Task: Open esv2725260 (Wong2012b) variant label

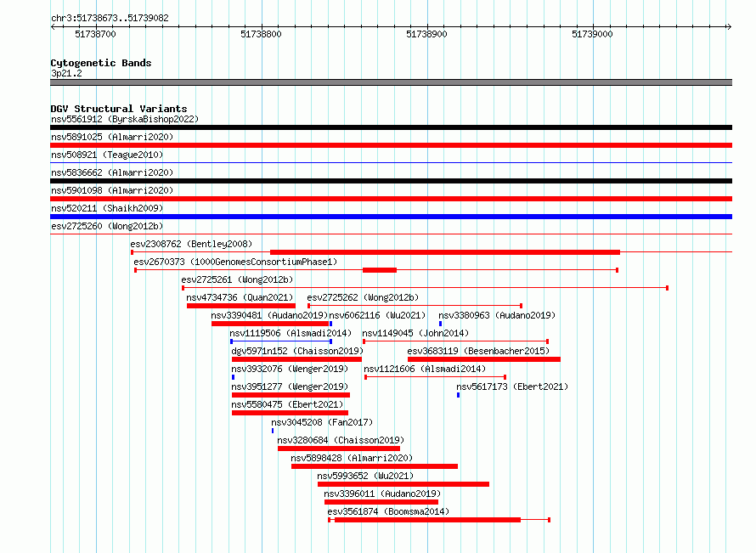Action: tap(107, 226)
